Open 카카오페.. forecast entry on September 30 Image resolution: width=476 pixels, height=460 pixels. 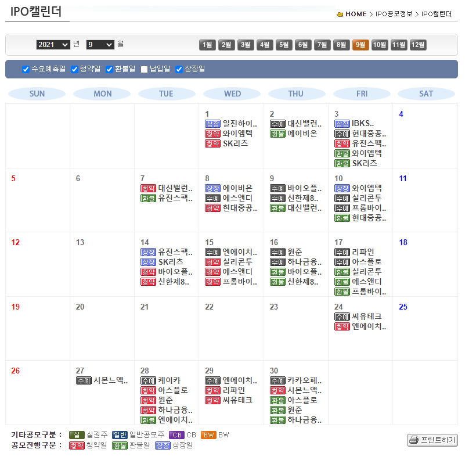(x=305, y=380)
